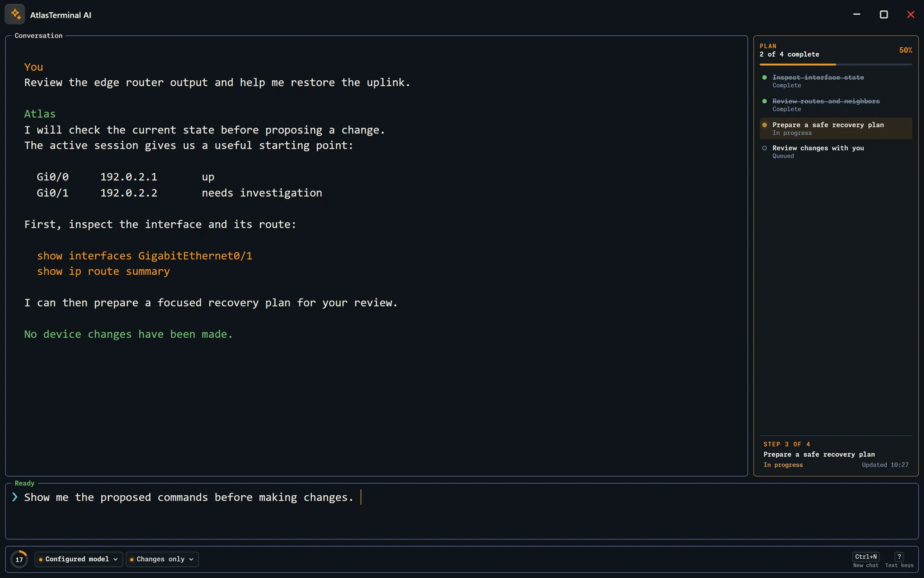This screenshot has height=578, width=924.
Task: Click 'I can then prepare a focused recovery plan' line
Action: click(211, 302)
